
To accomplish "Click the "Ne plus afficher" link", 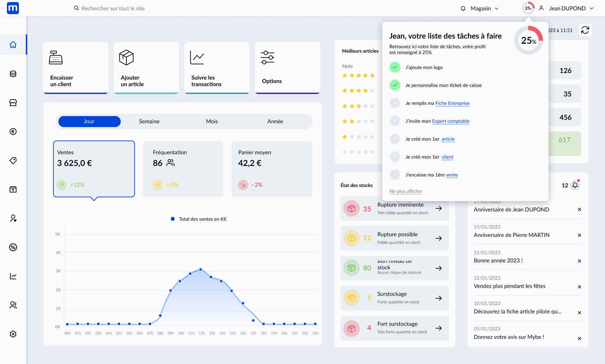I will pyautogui.click(x=406, y=191).
